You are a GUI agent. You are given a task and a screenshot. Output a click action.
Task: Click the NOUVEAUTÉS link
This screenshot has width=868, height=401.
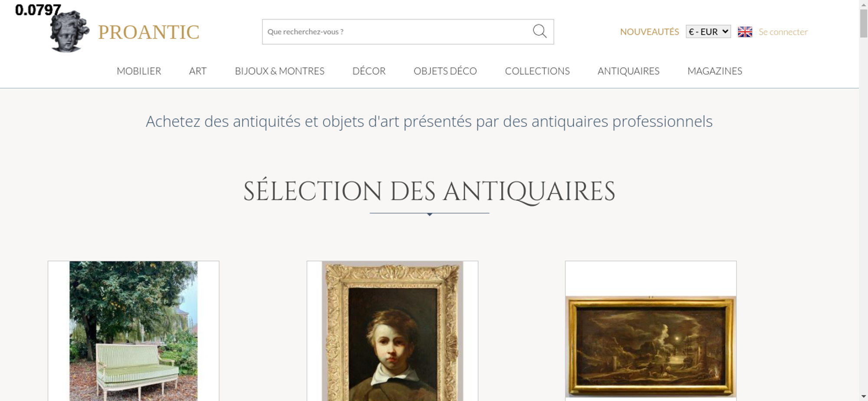(x=649, y=32)
